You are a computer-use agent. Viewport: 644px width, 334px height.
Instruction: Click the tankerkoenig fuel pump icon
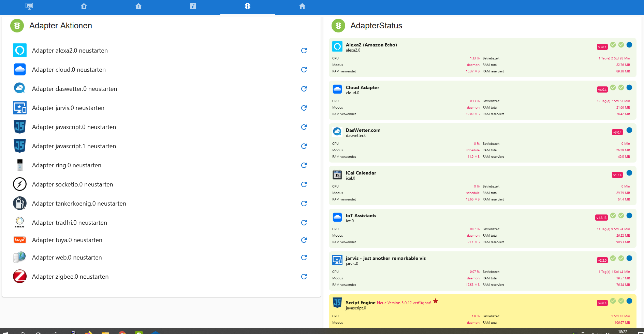point(20,204)
